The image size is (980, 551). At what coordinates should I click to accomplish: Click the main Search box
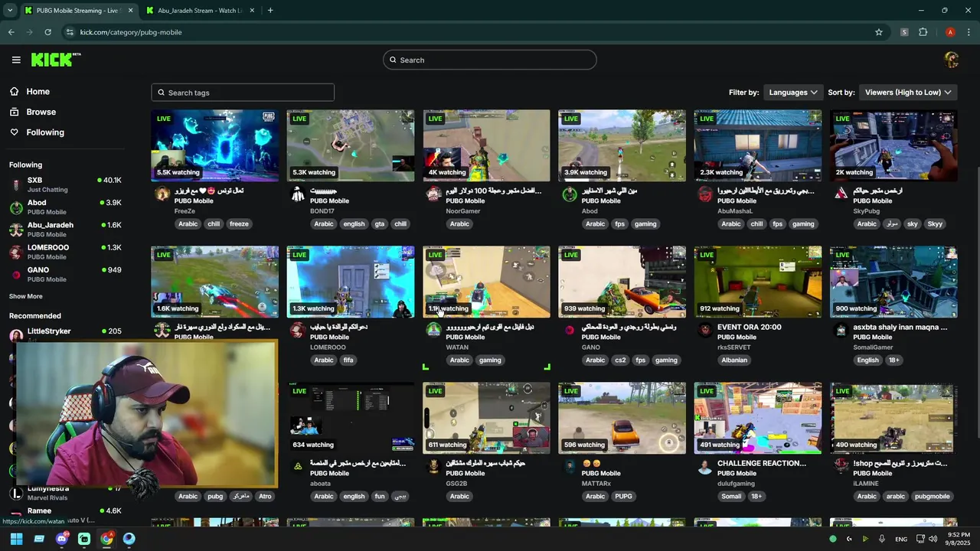[490, 60]
